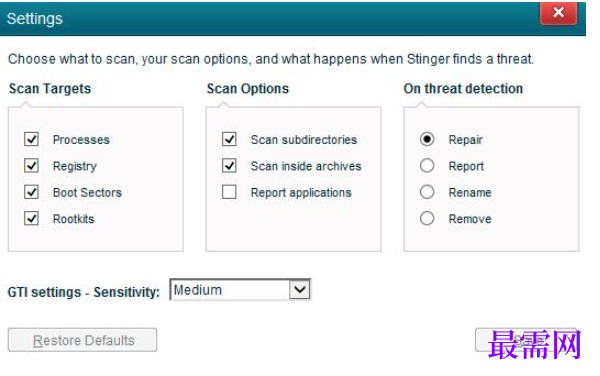Select the Repair radio button

pos(427,139)
